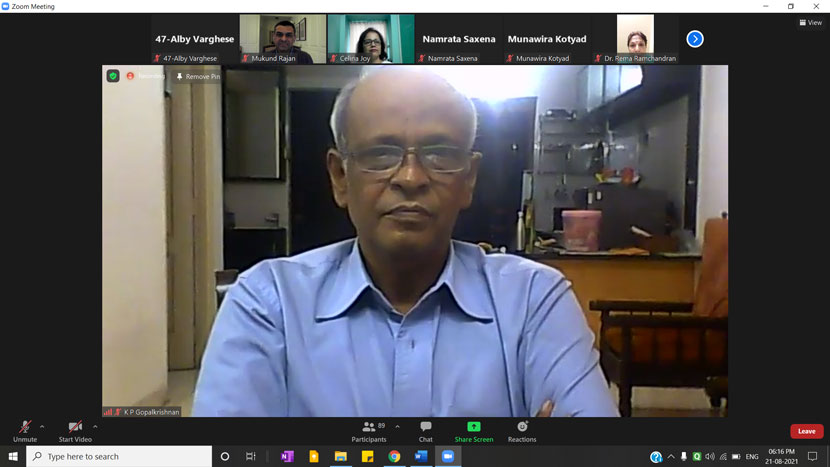Open the green Q tray icon
This screenshot has width=830, height=467.
(697, 456)
